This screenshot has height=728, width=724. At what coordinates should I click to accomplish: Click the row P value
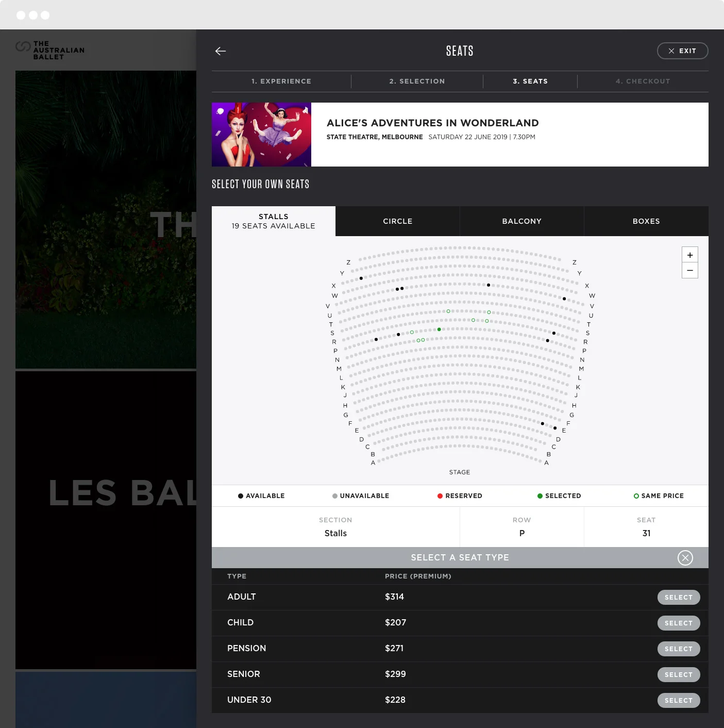[x=522, y=533]
